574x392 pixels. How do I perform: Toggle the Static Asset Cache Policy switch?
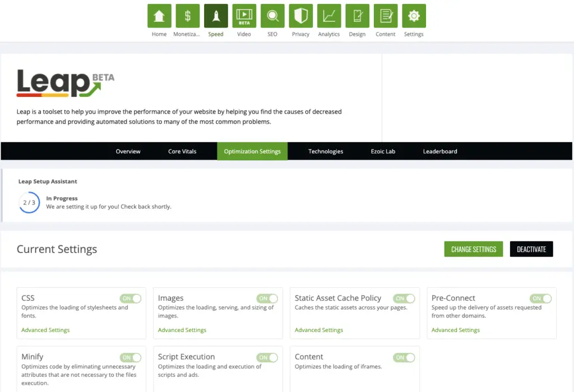404,298
